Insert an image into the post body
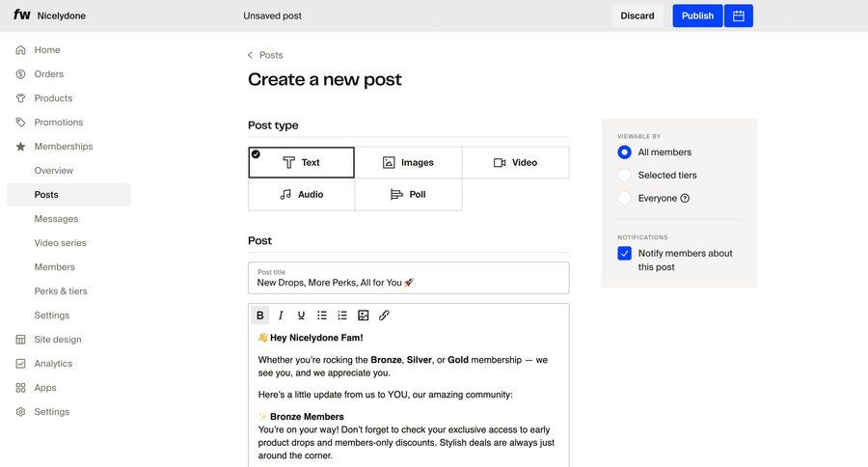868x467 pixels. [364, 316]
